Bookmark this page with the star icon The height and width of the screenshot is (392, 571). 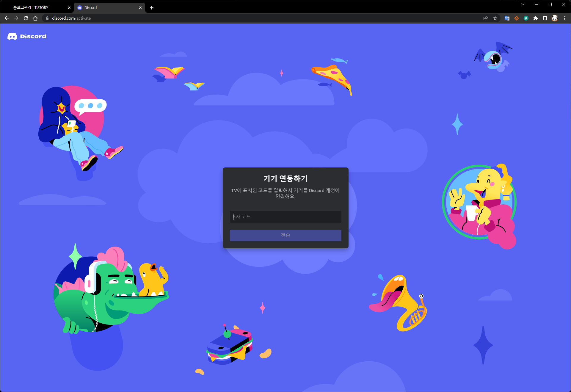click(495, 18)
